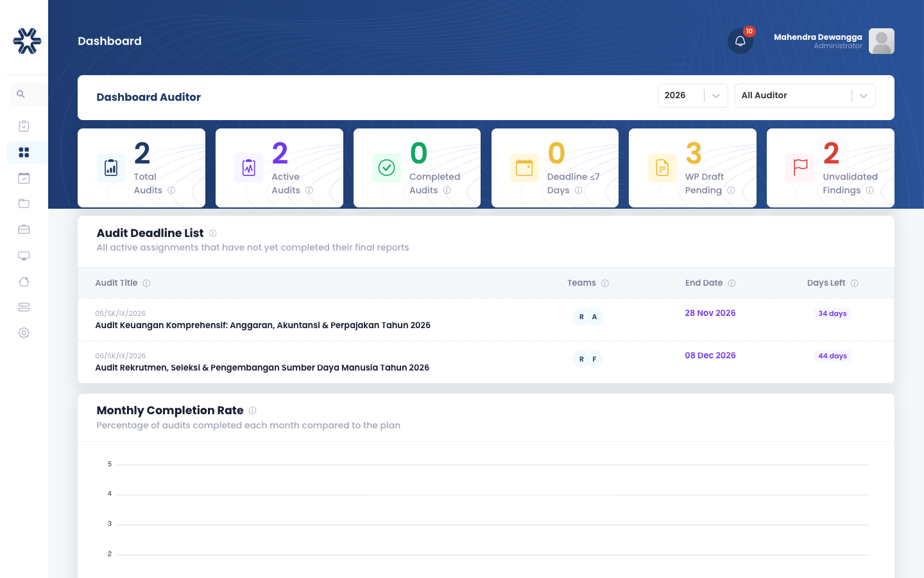Image resolution: width=924 pixels, height=578 pixels.
Task: Open the settings gear sidebar icon
Action: [x=24, y=333]
